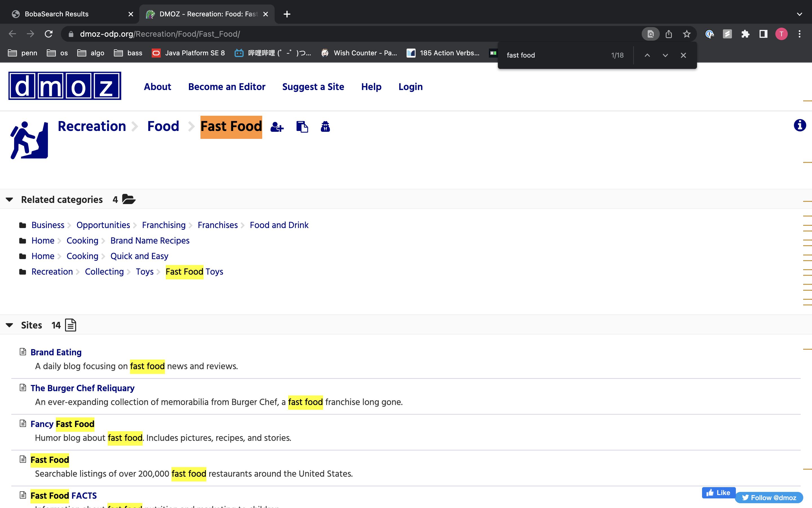812x508 pixels.
Task: Click the Facebook Like button
Action: pos(718,492)
